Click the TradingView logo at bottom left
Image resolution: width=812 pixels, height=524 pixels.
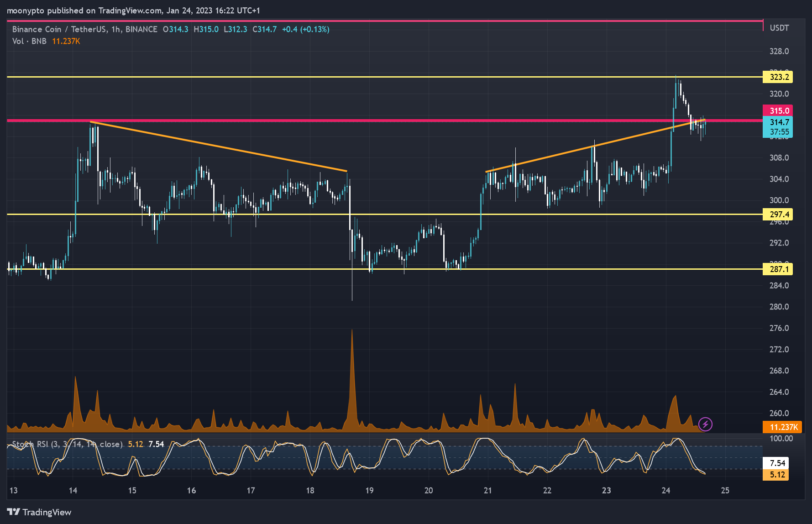point(39,512)
